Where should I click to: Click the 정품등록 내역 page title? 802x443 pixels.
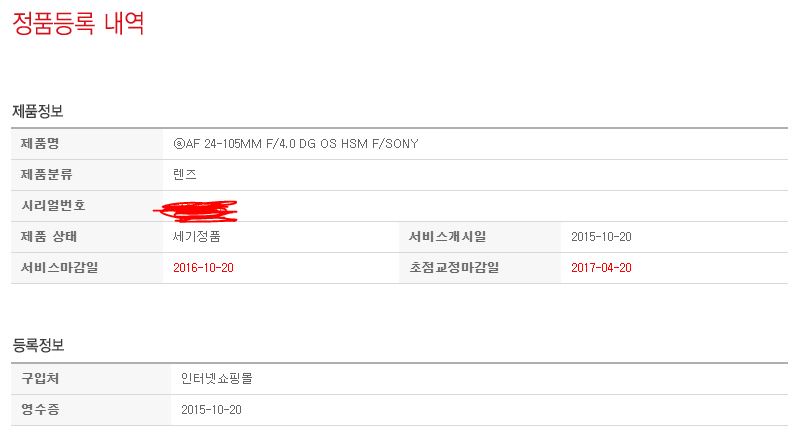pos(78,23)
